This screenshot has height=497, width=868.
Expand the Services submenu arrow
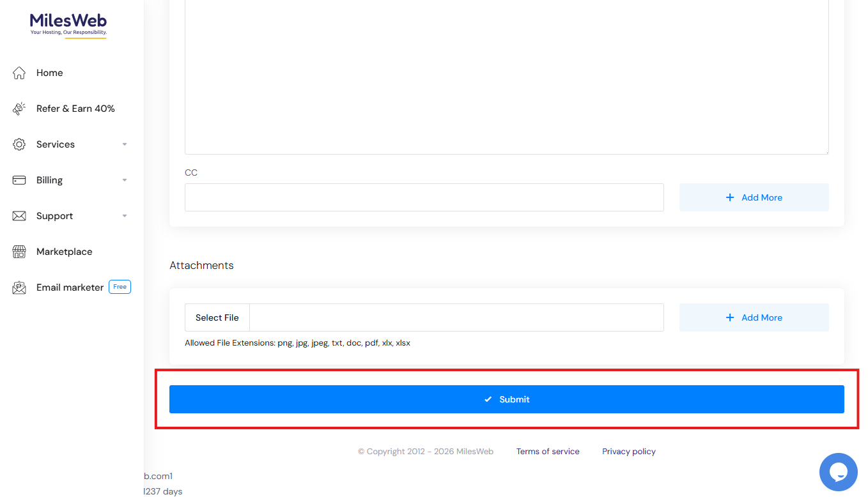(x=125, y=144)
